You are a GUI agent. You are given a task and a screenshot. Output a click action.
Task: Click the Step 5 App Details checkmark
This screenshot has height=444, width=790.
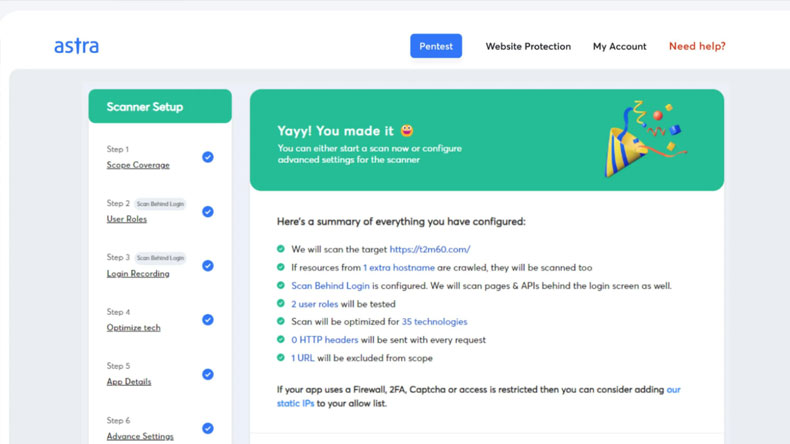point(208,374)
